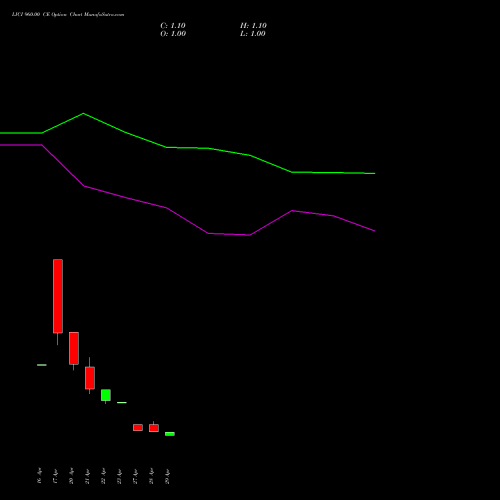Screen dimensions: 500x500
Task: Click the 20 Apr date axis label
Action: (71, 476)
